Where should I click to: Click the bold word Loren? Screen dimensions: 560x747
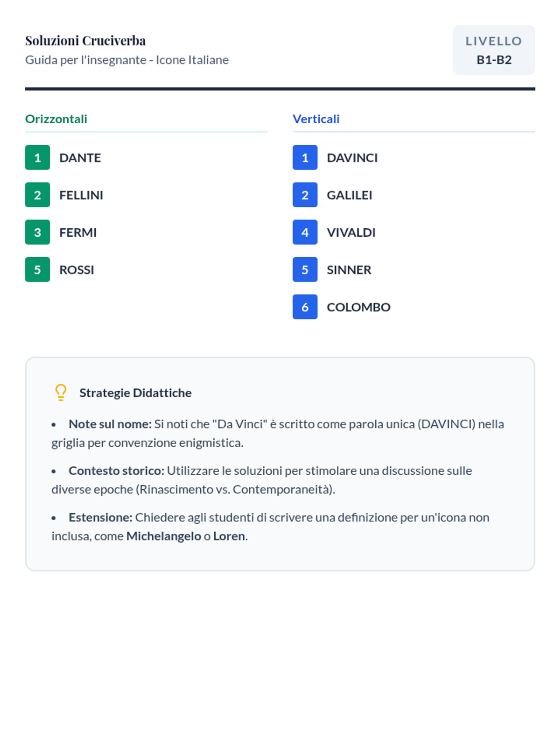pos(229,536)
